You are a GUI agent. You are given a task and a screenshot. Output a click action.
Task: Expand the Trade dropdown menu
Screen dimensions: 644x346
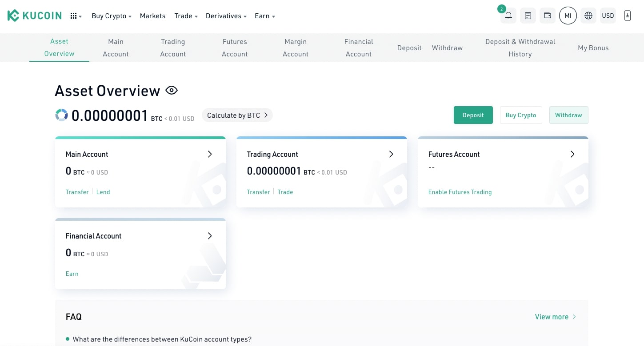coord(186,16)
